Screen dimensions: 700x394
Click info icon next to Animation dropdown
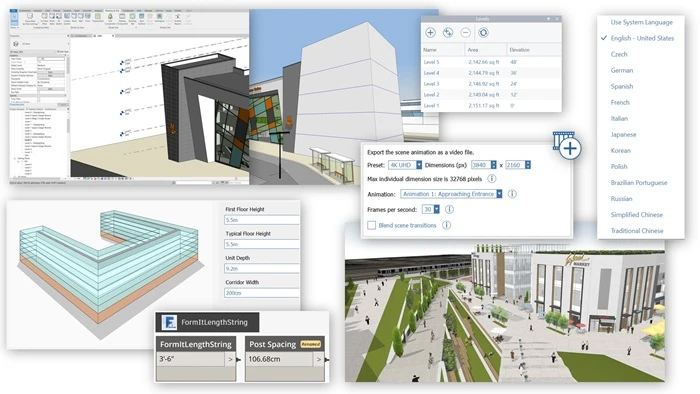512,194
